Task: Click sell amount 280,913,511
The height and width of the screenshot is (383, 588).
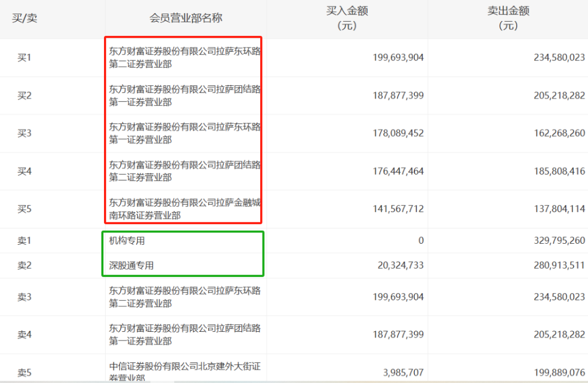Action: [559, 265]
